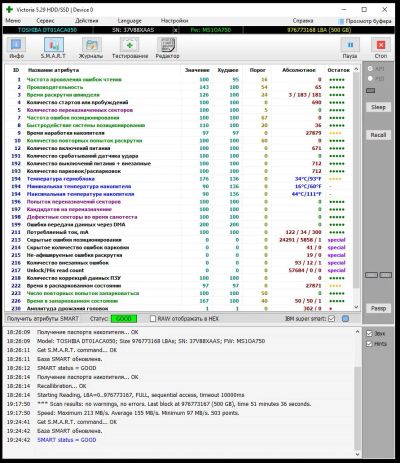Click log line SMART status = GOOD in blue
The image size is (400, 463).
coord(67,440)
